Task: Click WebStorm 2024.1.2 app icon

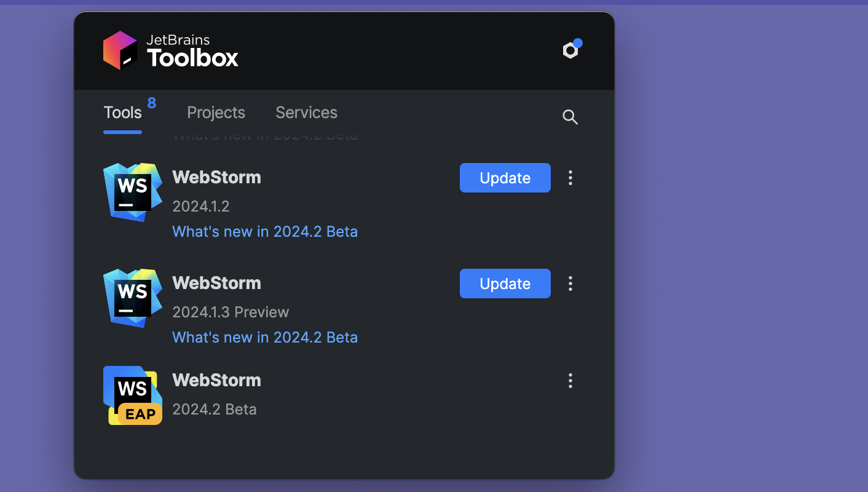Action: click(133, 192)
